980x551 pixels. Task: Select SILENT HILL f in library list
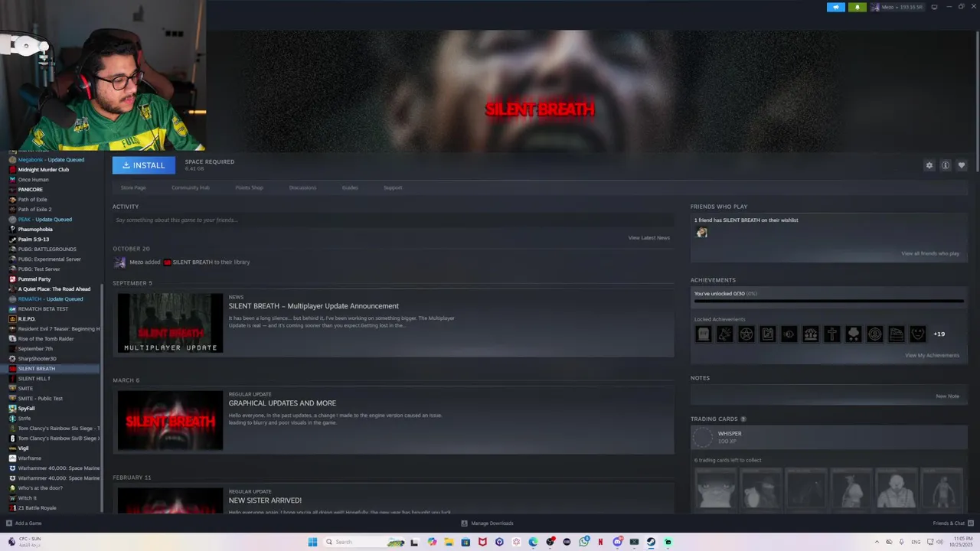coord(34,379)
